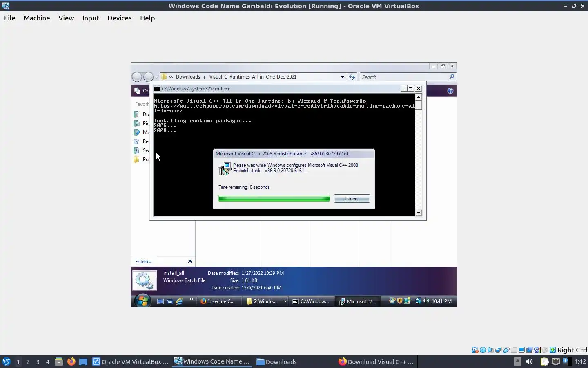Image resolution: width=588 pixels, height=368 pixels.
Task: Open the recent pages dropdown in Explorer
Action: [156, 77]
